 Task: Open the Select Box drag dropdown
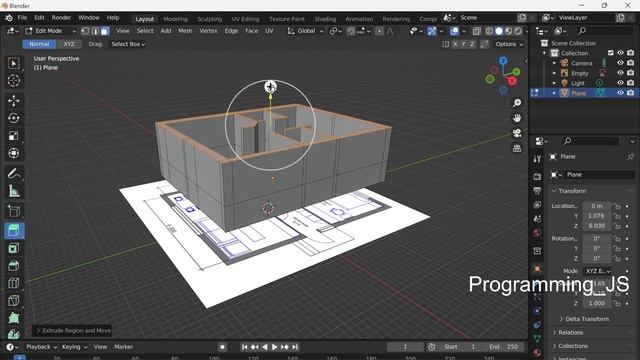128,44
